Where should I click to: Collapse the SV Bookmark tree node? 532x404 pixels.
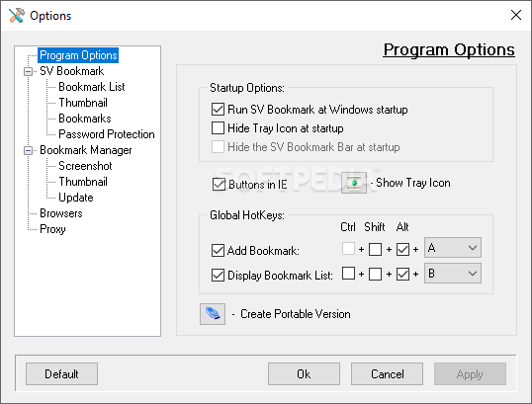tap(28, 71)
